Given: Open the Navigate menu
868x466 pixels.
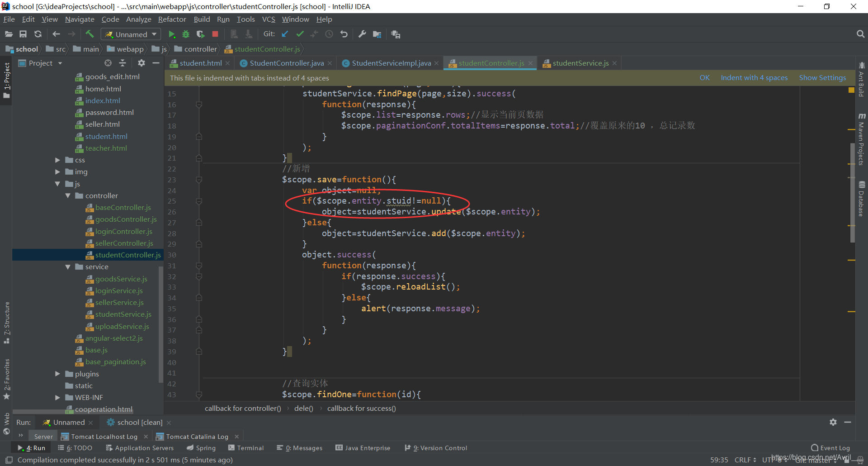Looking at the screenshot, I should point(80,19).
